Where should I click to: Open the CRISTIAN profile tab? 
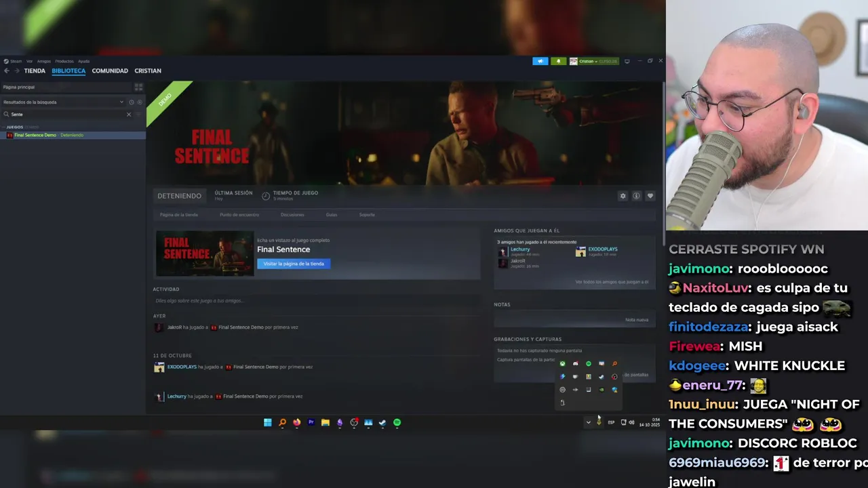pyautogui.click(x=148, y=70)
